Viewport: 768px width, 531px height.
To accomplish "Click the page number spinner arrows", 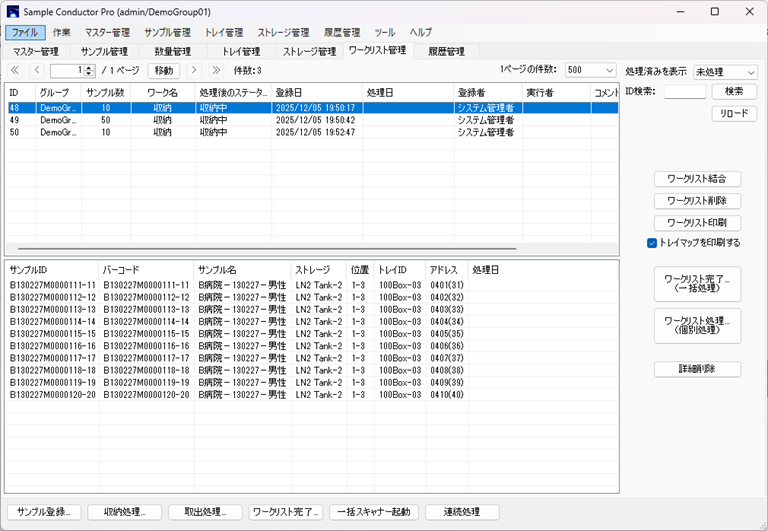I will pos(89,71).
